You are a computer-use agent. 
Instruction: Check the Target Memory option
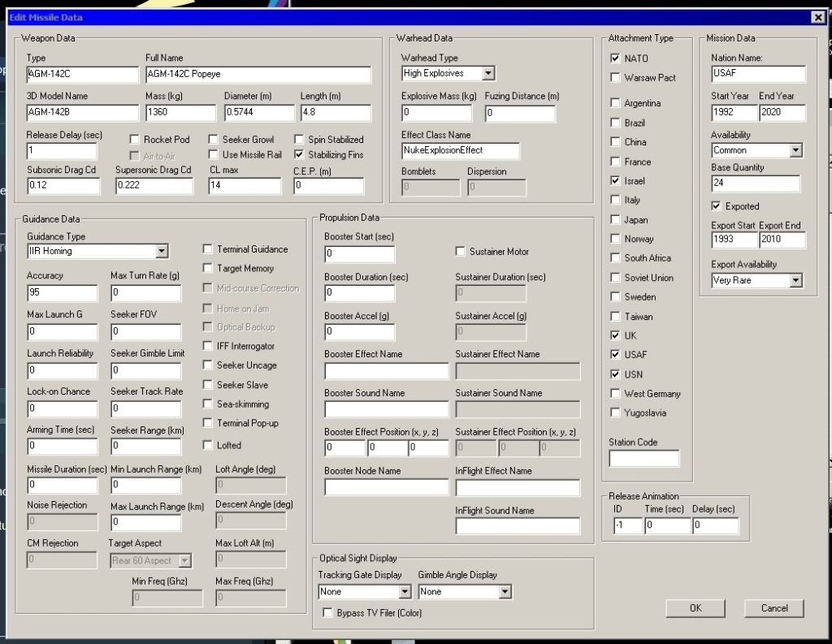[x=207, y=268]
